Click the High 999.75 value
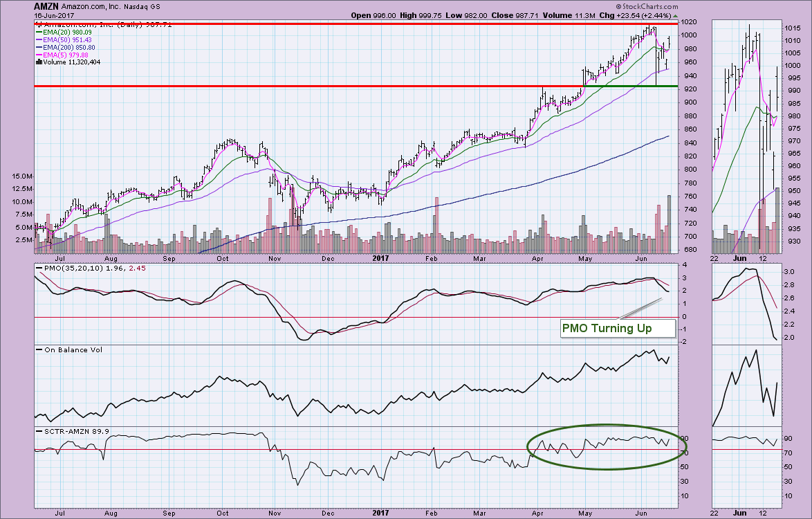This screenshot has height=519, width=812. [x=421, y=15]
